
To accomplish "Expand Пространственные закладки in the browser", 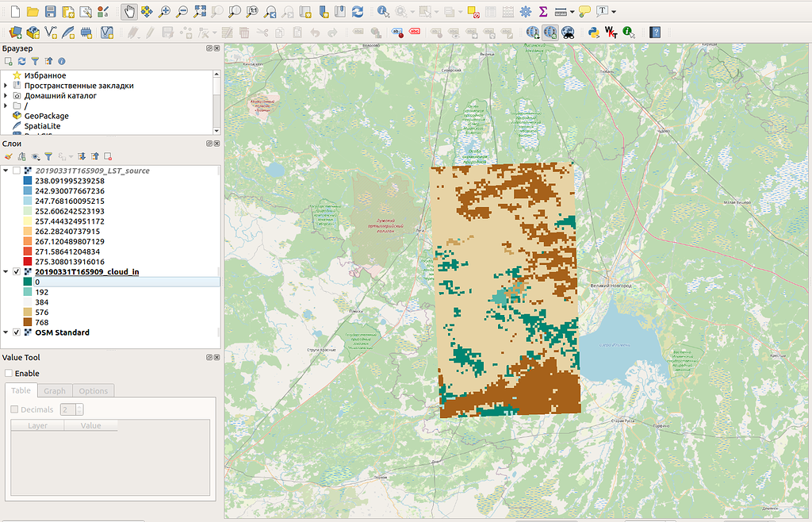I will point(6,86).
